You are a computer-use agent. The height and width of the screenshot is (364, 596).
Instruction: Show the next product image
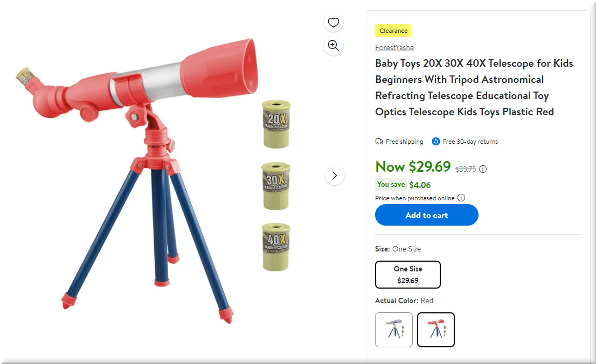[335, 176]
